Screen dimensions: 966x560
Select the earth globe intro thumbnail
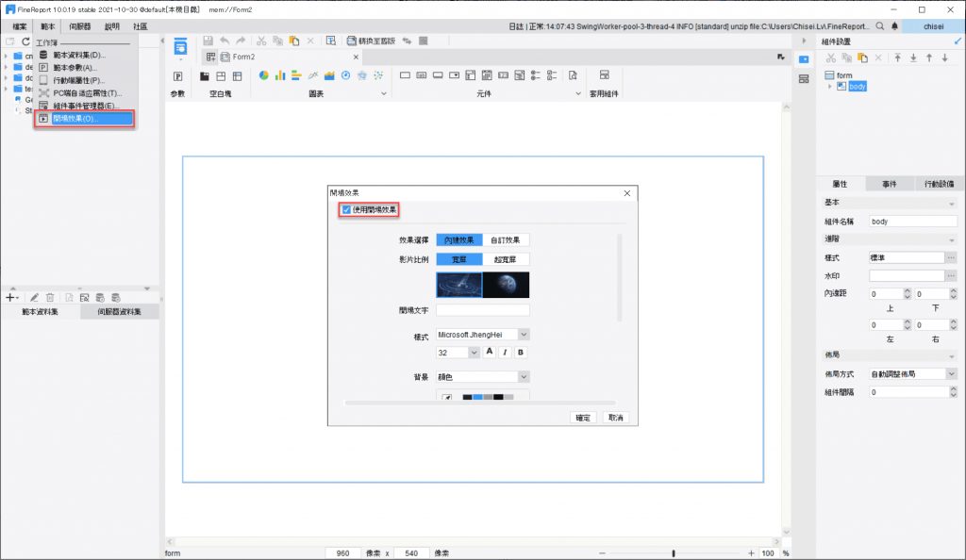click(506, 285)
